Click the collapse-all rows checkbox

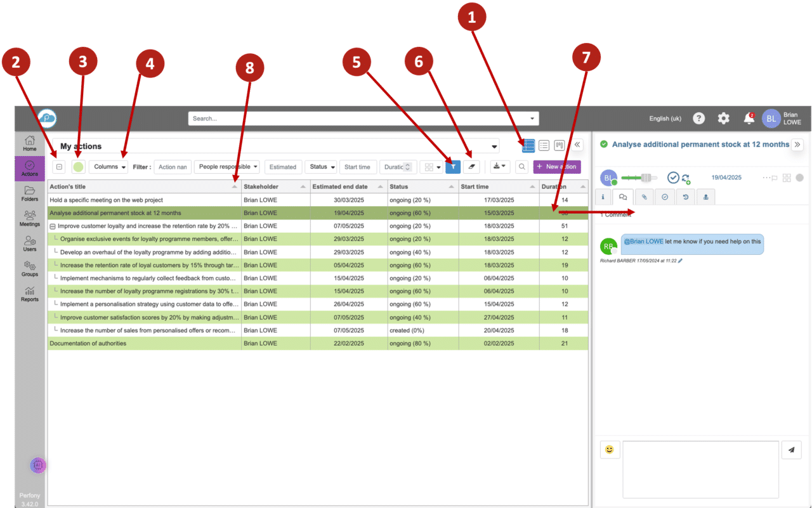pyautogui.click(x=58, y=166)
